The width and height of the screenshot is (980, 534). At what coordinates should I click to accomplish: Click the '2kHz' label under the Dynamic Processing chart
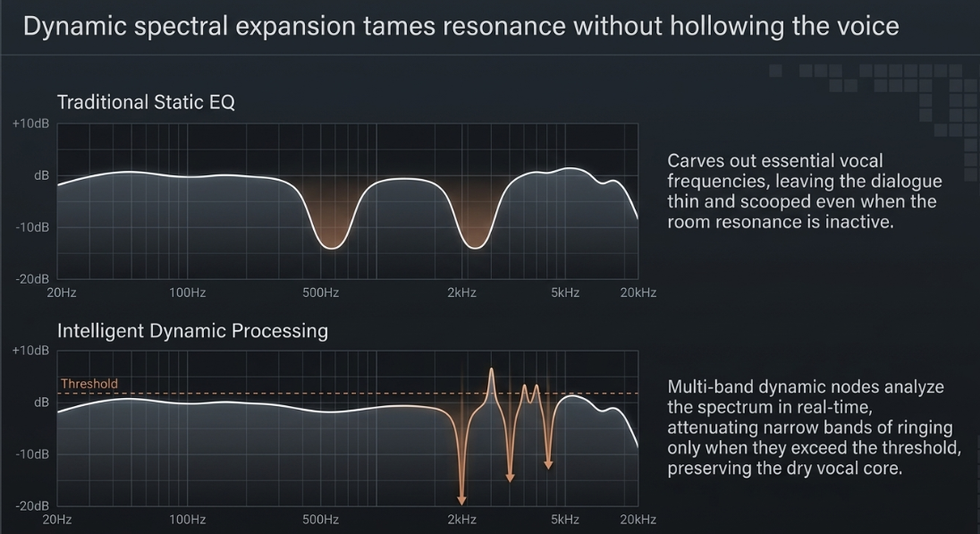pyautogui.click(x=462, y=520)
